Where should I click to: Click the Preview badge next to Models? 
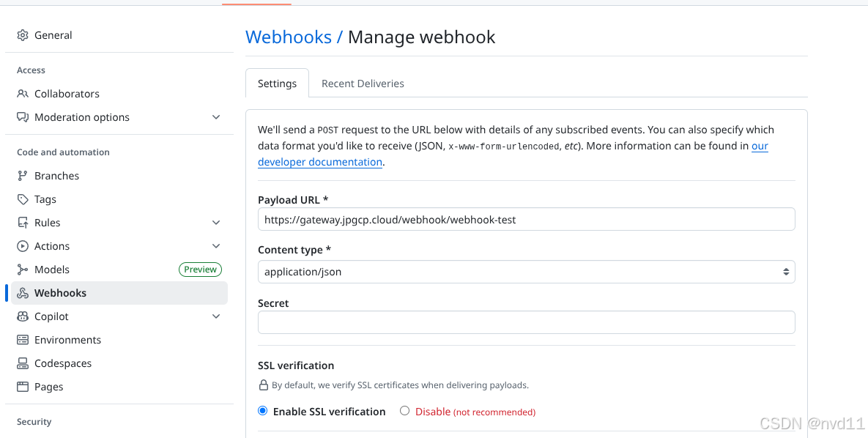[x=201, y=270]
